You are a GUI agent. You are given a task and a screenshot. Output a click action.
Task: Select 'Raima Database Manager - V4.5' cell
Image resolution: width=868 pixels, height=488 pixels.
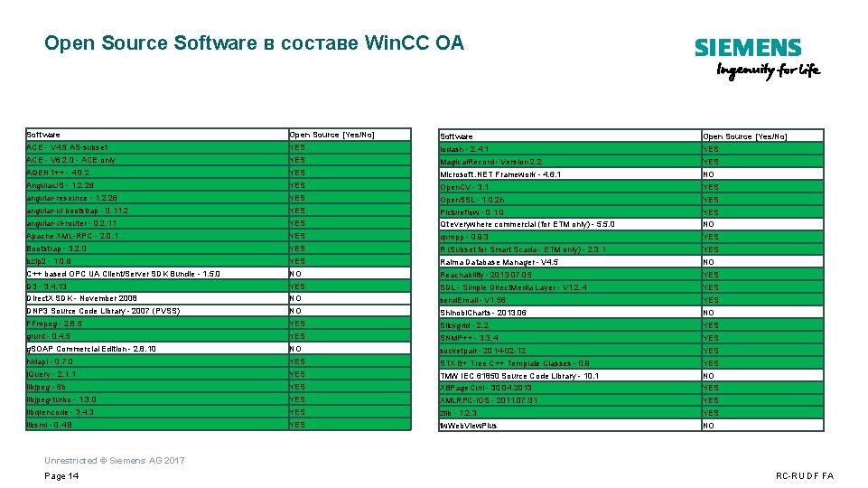coord(570,262)
